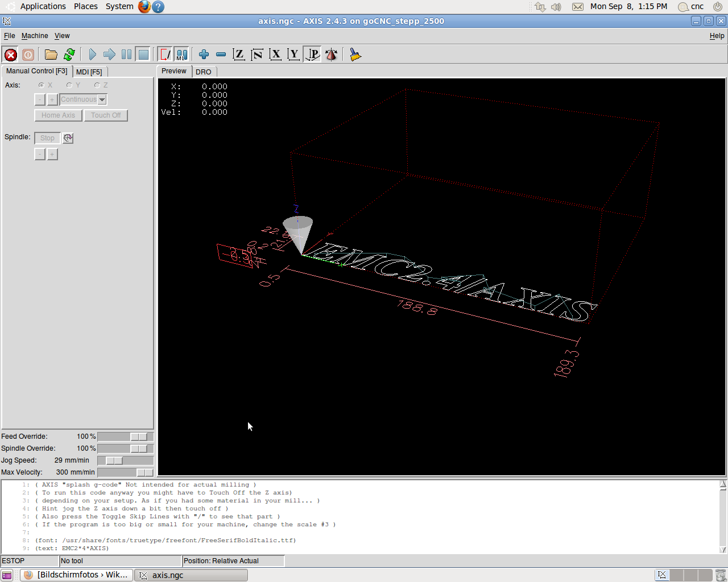Click the spindle direction icon button
The width and height of the screenshot is (728, 582).
click(x=68, y=138)
